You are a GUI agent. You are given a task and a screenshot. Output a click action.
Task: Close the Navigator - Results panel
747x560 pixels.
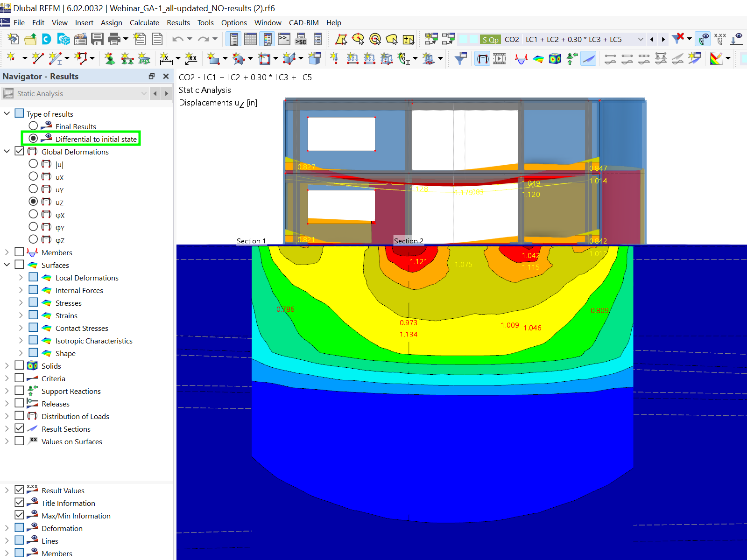(166, 76)
